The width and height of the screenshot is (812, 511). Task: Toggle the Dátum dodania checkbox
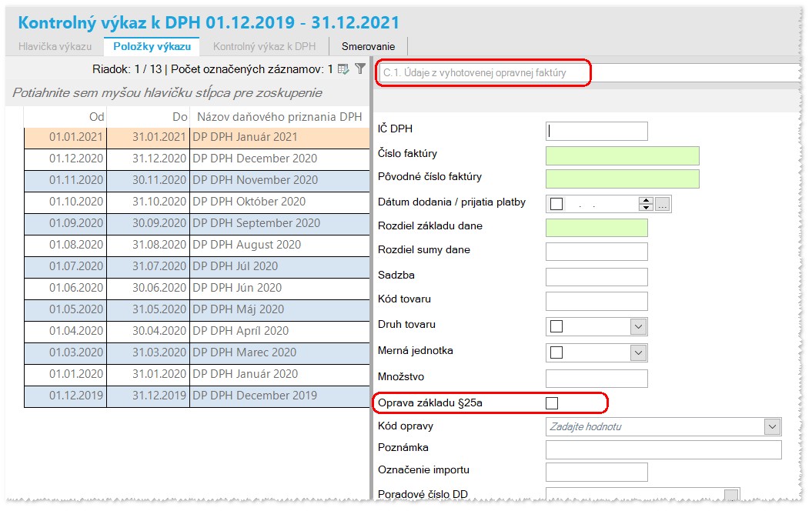coord(556,204)
